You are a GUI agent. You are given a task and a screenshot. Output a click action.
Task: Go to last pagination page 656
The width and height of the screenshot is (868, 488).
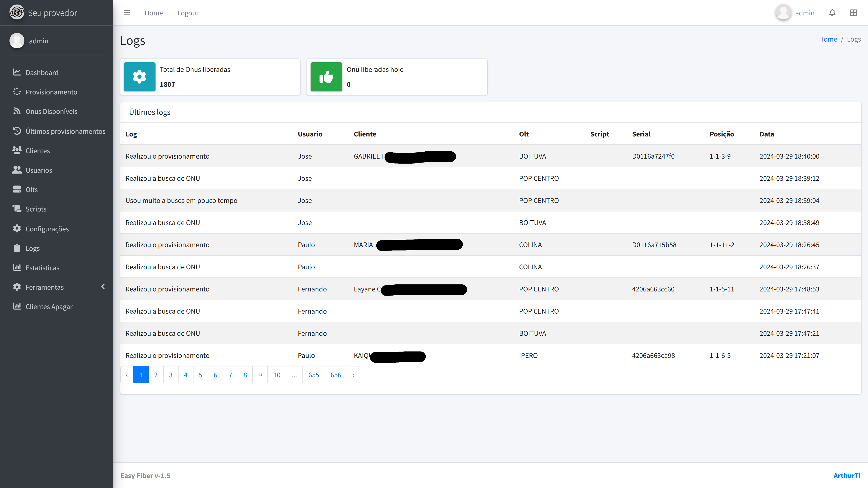(336, 375)
